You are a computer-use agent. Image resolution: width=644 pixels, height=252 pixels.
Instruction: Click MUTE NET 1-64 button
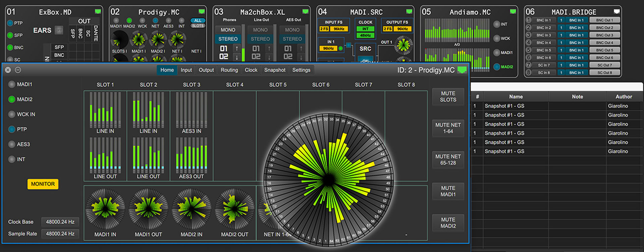pos(448,128)
